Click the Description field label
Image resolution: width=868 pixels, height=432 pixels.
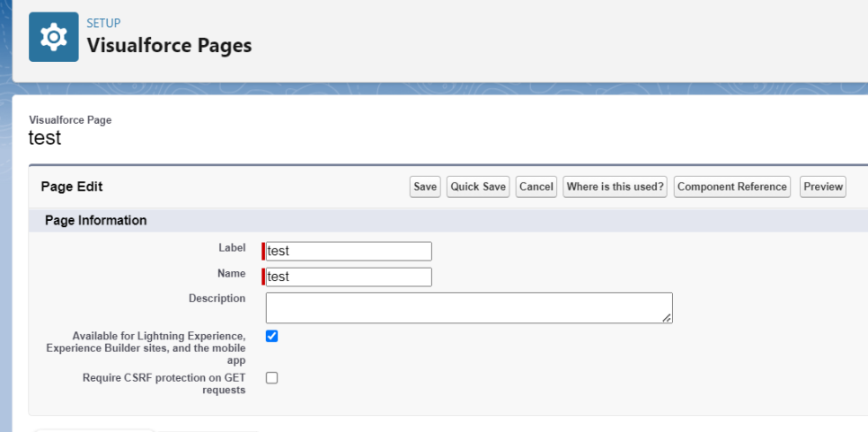(217, 298)
